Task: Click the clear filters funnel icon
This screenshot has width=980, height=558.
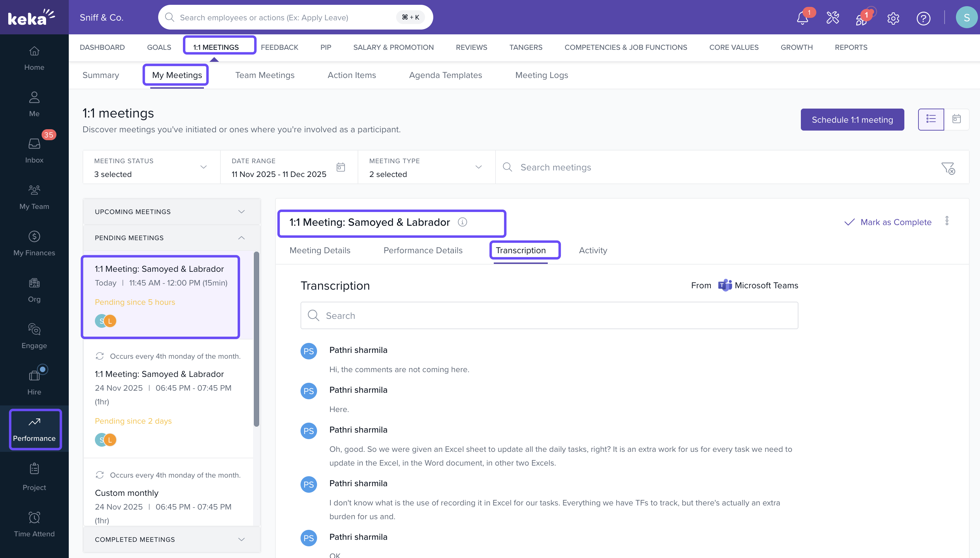Action: pyautogui.click(x=948, y=167)
